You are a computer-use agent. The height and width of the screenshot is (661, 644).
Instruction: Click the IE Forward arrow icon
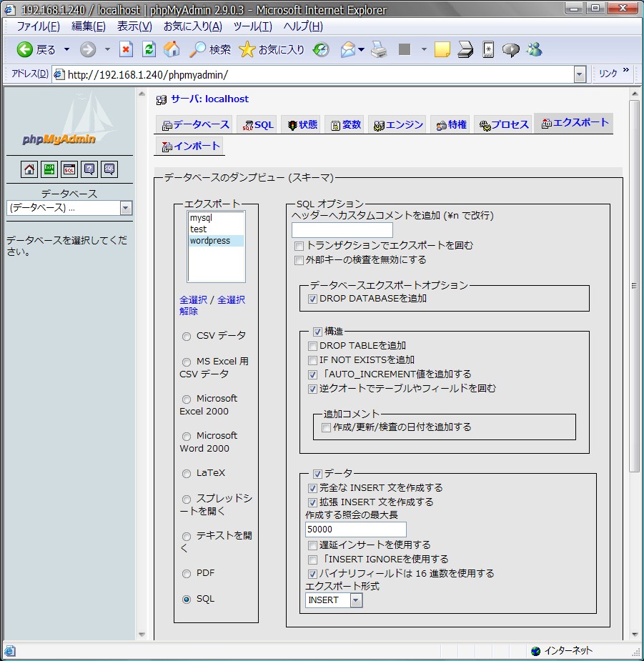88,50
